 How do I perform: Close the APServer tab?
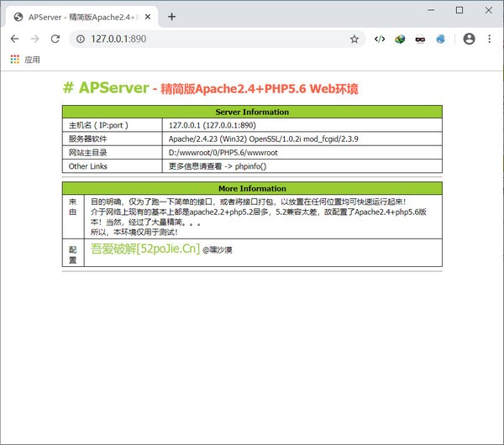point(148,17)
